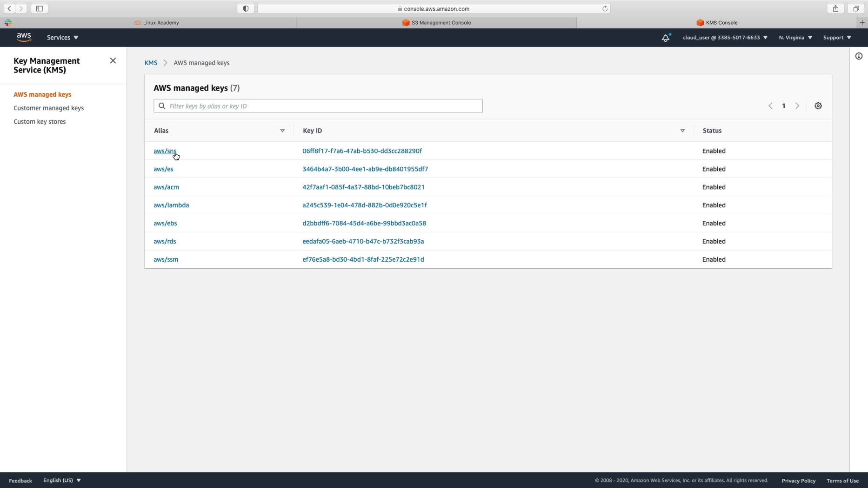Sort keys by the Alias column arrow
The image size is (868, 488).
[282, 131]
